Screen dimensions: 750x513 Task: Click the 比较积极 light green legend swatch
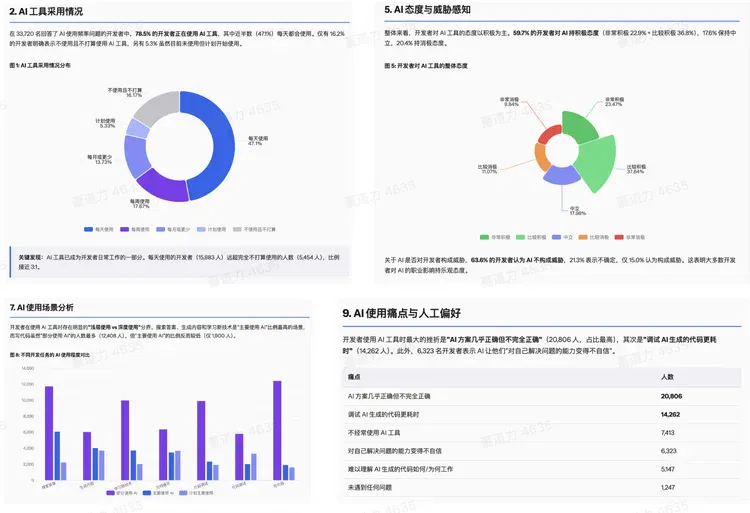click(520, 237)
